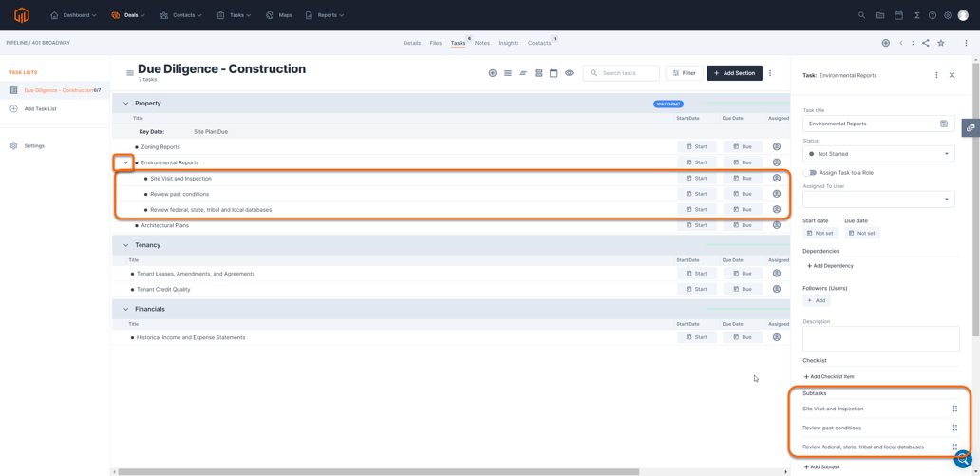Click Add Task List in sidebar
The image size is (980, 476).
coord(33,109)
